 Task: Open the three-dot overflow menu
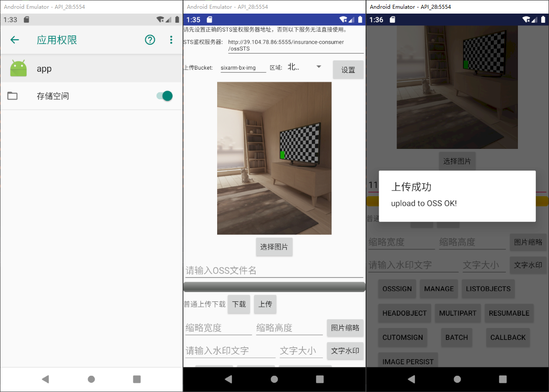coord(171,39)
